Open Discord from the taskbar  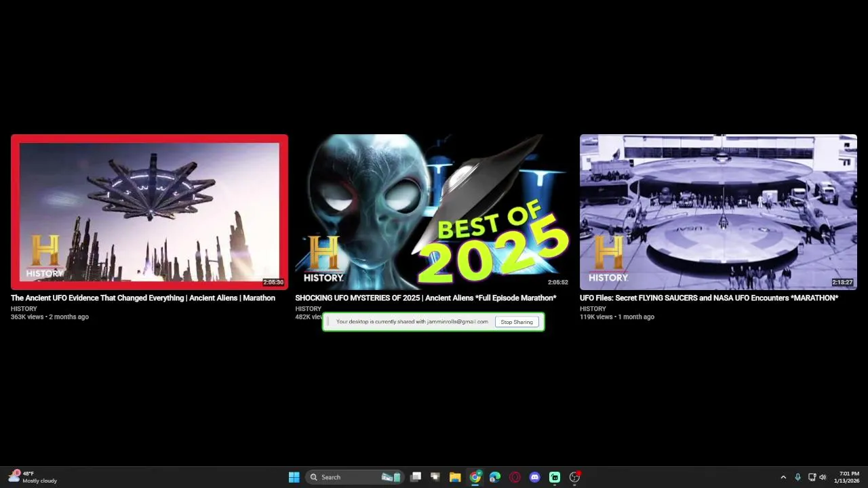[534, 477]
